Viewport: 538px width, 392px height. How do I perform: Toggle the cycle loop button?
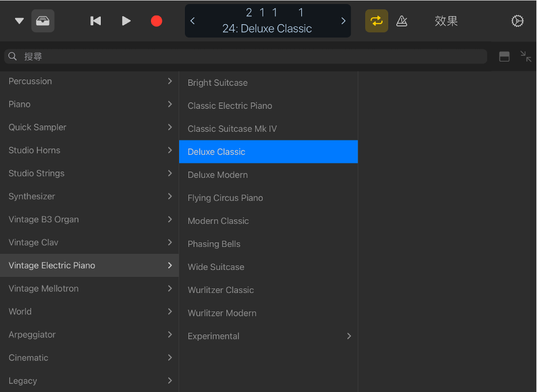pyautogui.click(x=376, y=21)
